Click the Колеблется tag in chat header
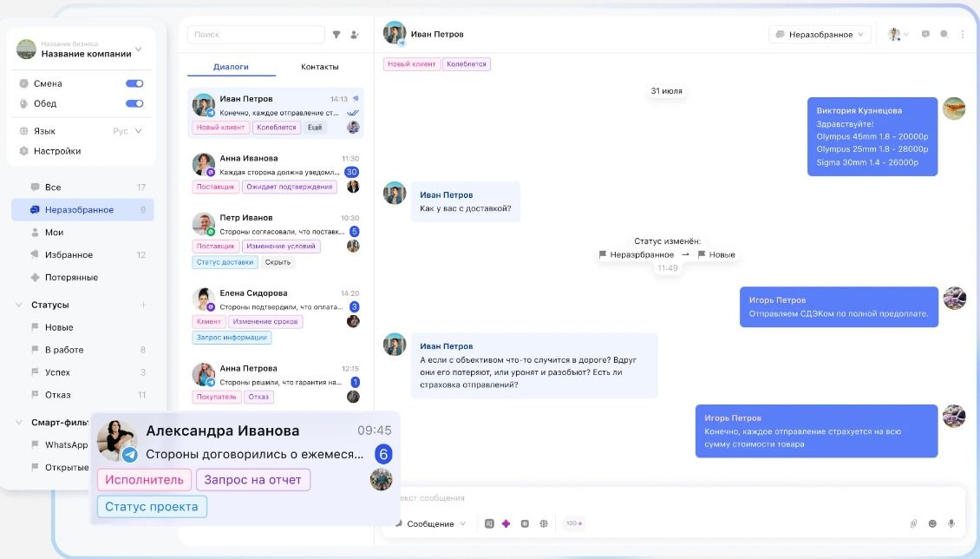 pyautogui.click(x=467, y=63)
